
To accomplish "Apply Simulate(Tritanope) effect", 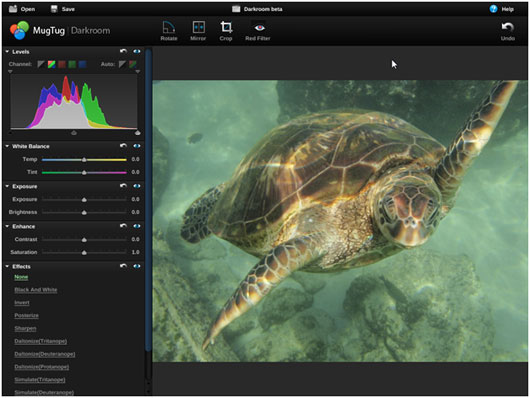I will click(40, 380).
